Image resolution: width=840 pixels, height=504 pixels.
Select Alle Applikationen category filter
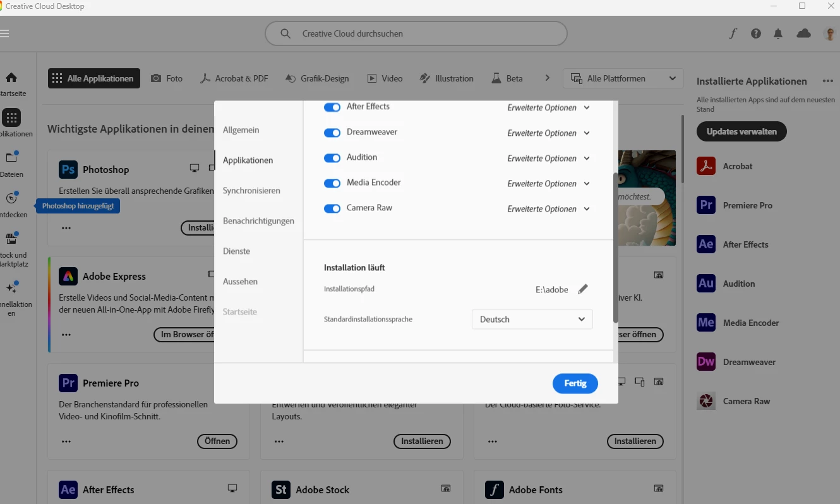[x=94, y=78]
